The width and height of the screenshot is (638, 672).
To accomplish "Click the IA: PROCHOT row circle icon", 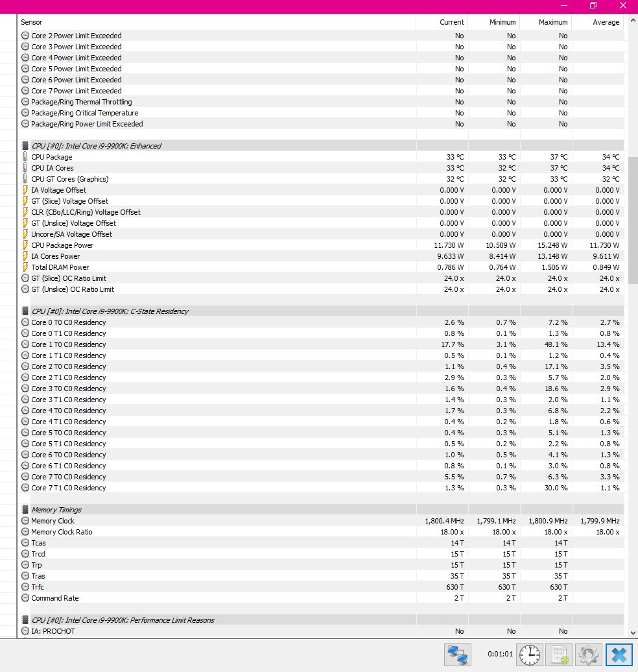I will pyautogui.click(x=25, y=631).
